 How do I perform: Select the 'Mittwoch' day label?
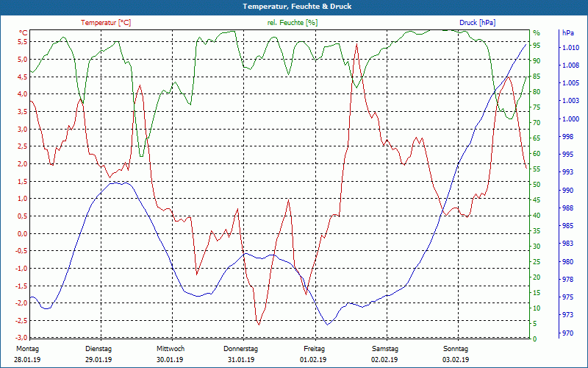click(171, 349)
